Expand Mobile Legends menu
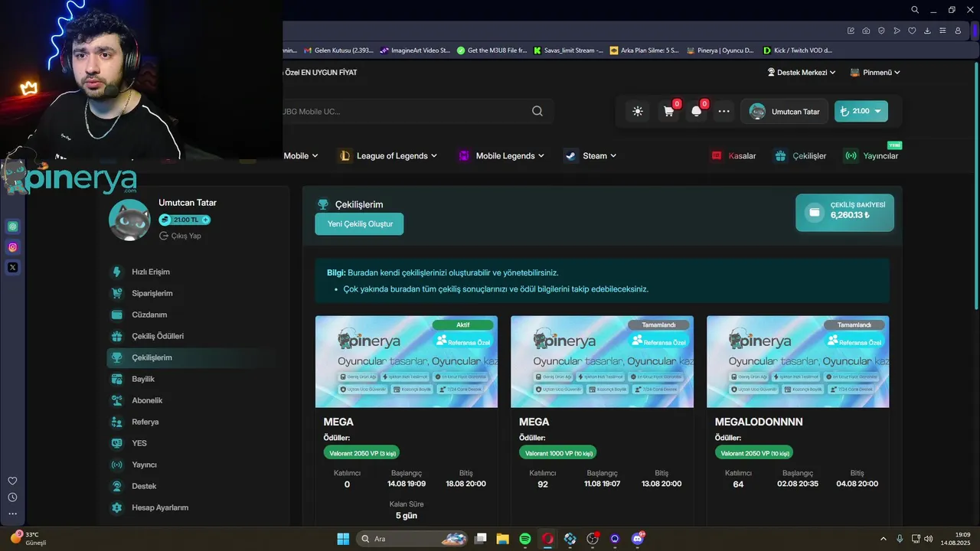 point(501,155)
